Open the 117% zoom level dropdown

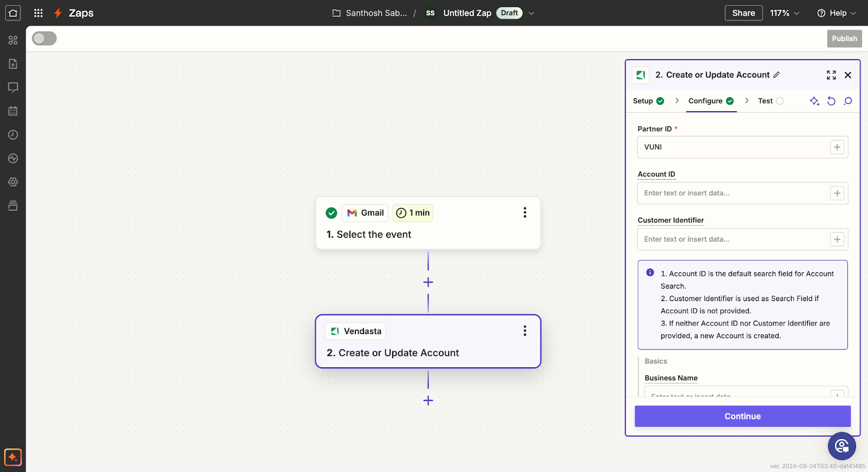pyautogui.click(x=784, y=13)
